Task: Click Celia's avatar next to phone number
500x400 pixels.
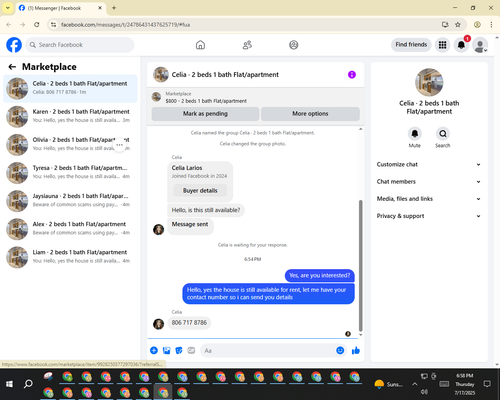Action: point(158,324)
